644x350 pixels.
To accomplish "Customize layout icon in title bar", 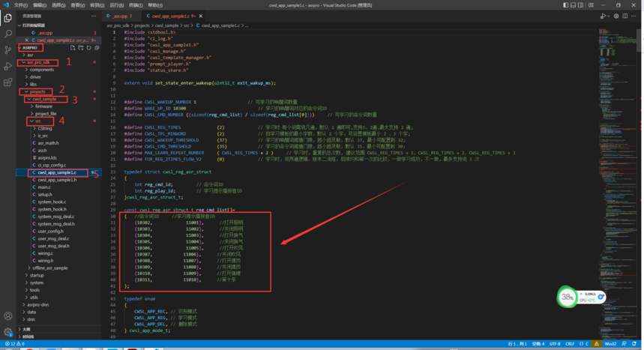I will click(x=591, y=5).
